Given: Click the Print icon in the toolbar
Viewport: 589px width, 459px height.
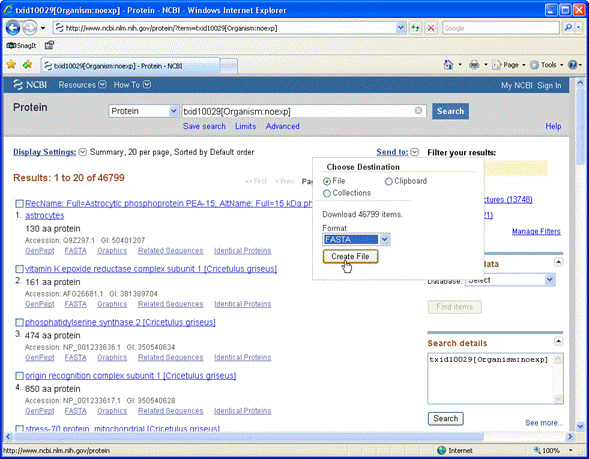Looking at the screenshot, I should [x=474, y=65].
